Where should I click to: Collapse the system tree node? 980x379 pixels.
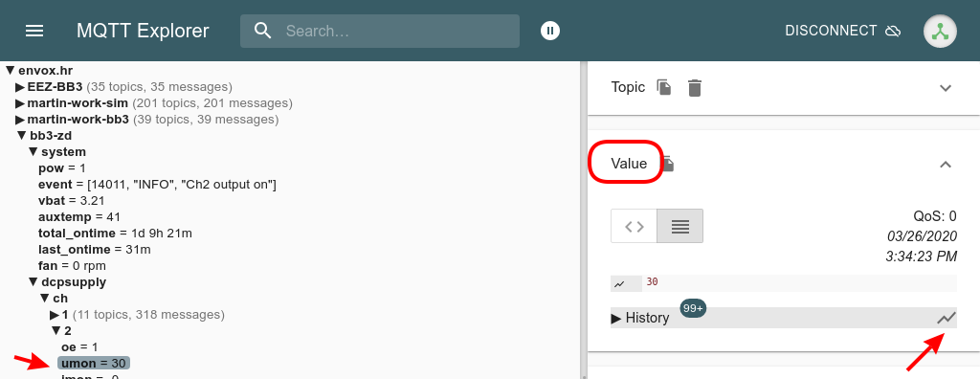33,151
